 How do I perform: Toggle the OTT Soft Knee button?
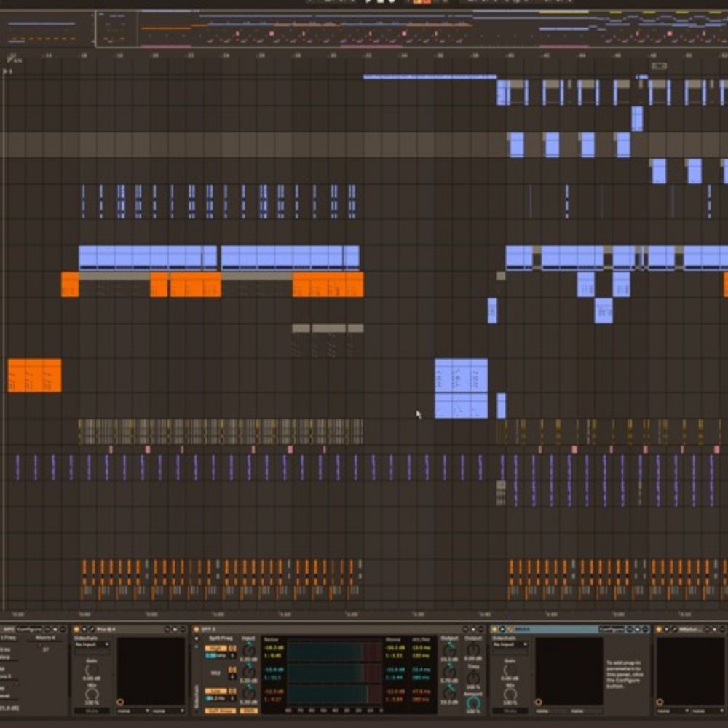pyautogui.click(x=220, y=711)
